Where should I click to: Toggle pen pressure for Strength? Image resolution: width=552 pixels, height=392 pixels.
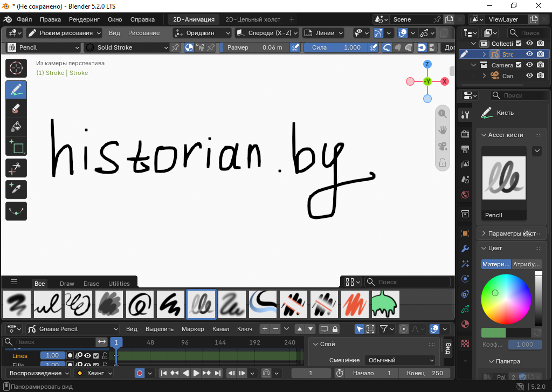pos(374,47)
